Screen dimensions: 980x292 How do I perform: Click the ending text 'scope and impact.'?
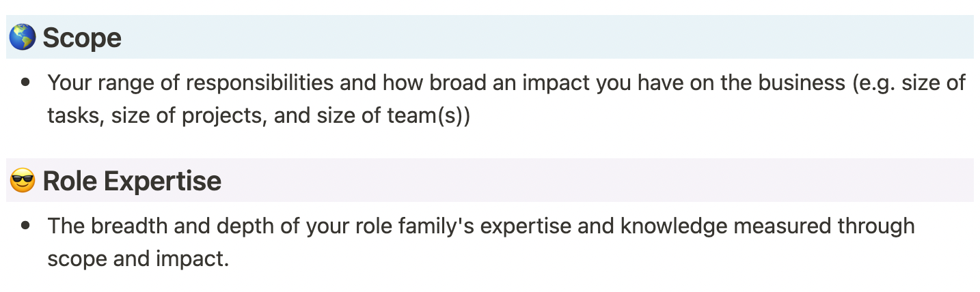[x=138, y=259]
